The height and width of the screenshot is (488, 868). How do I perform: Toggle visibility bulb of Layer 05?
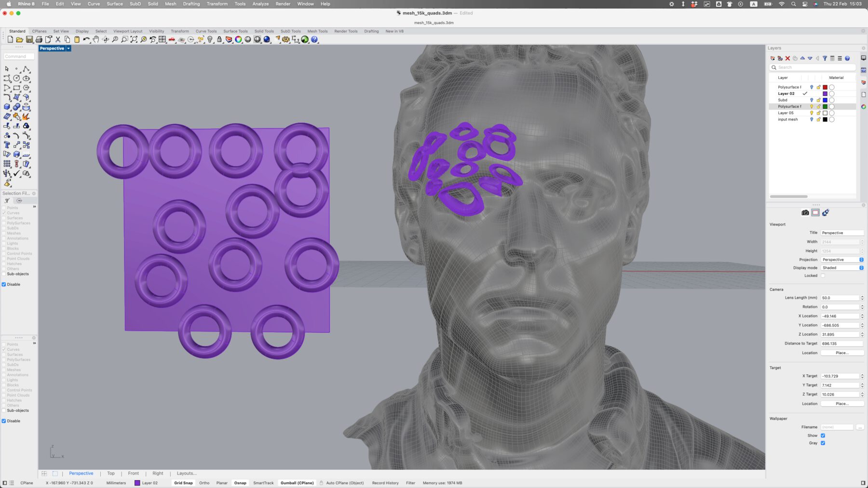click(x=812, y=113)
